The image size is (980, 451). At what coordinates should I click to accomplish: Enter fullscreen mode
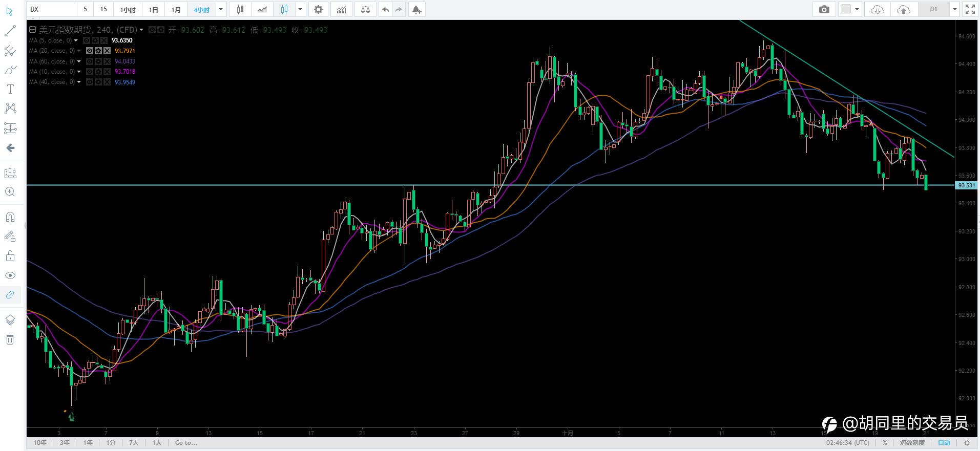point(970,9)
